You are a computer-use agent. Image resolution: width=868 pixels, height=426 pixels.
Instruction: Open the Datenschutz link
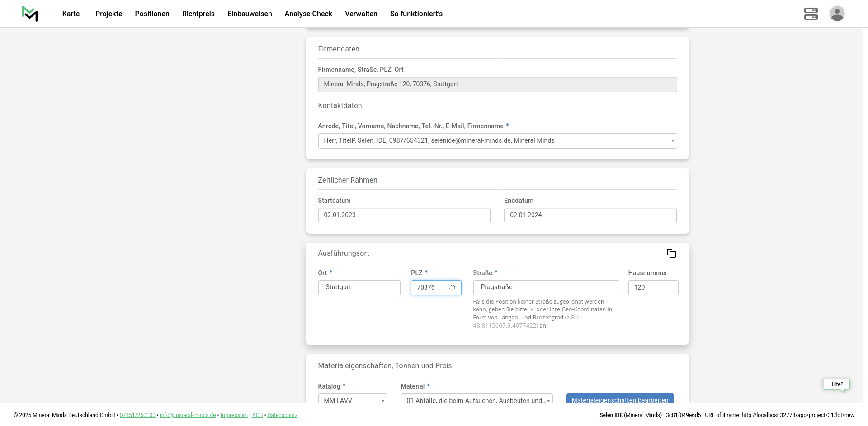tap(282, 415)
